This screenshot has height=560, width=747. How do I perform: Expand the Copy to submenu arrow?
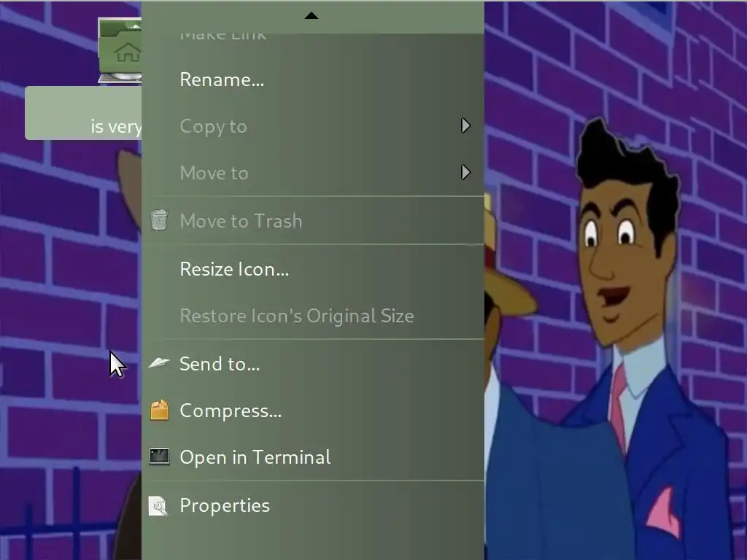click(466, 125)
